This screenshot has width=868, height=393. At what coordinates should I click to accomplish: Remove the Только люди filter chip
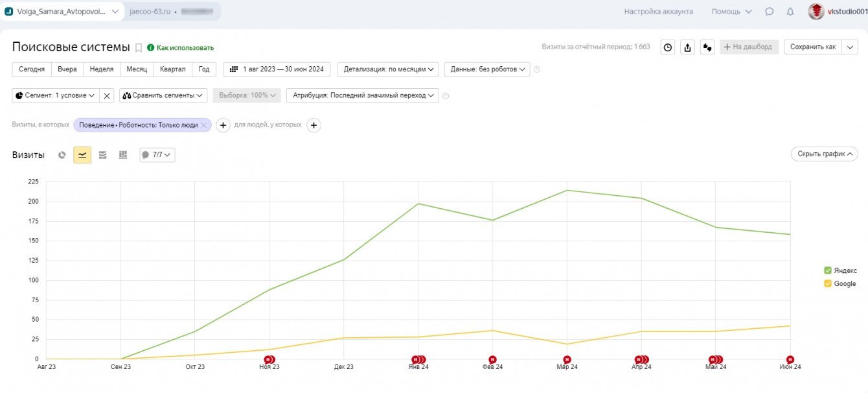click(204, 125)
